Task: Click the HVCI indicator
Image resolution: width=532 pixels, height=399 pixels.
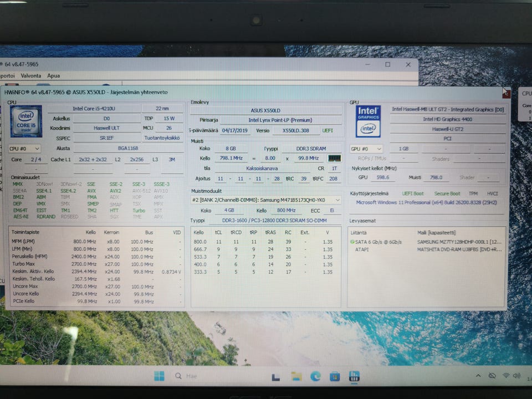Action: (x=492, y=194)
